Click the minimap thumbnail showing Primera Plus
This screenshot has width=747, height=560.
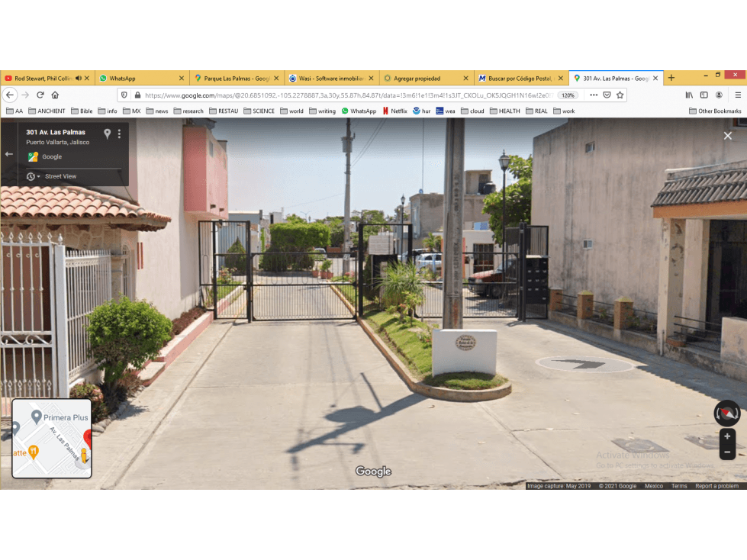(51, 438)
